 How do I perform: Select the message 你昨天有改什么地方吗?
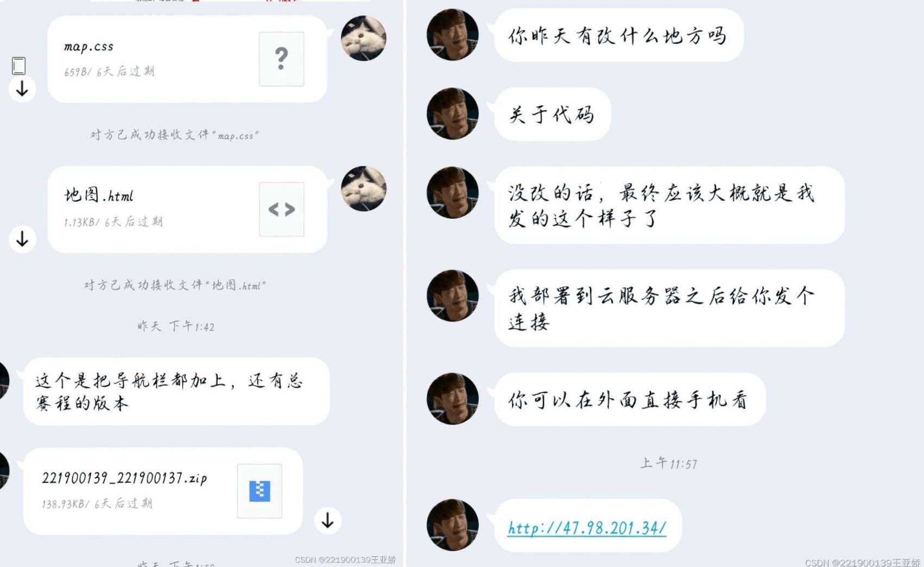pyautogui.click(x=618, y=35)
